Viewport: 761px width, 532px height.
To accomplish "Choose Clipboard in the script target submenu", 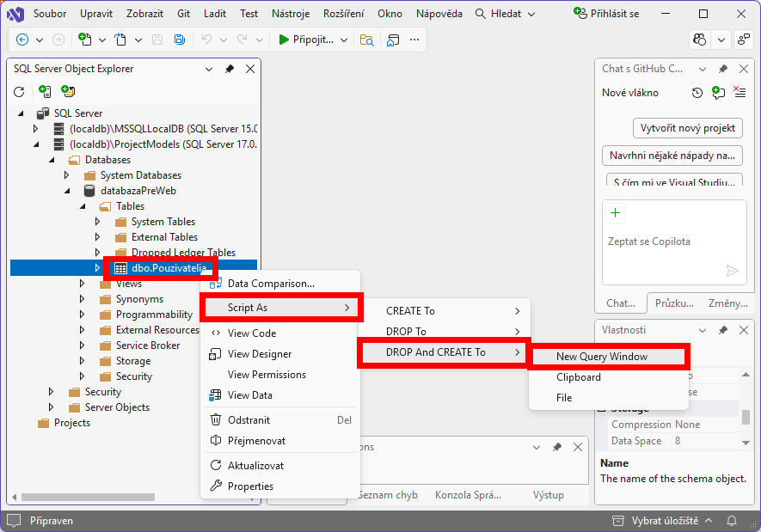I will coord(579,377).
